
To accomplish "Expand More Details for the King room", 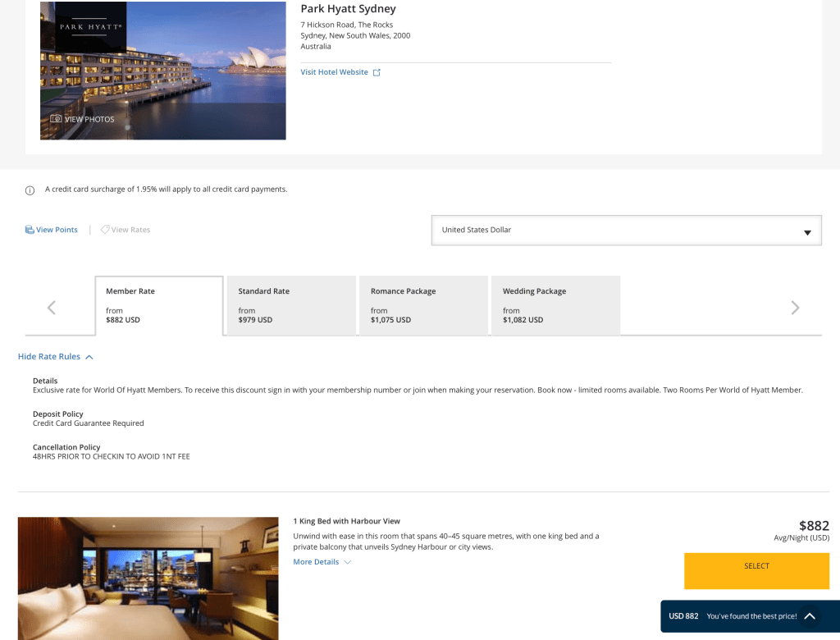I will point(322,562).
